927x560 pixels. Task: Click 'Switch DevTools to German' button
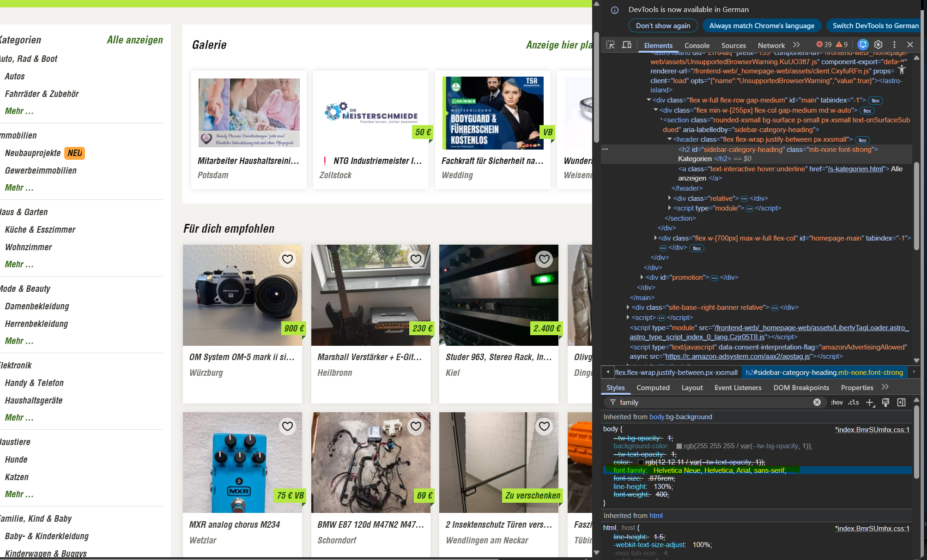point(875,26)
